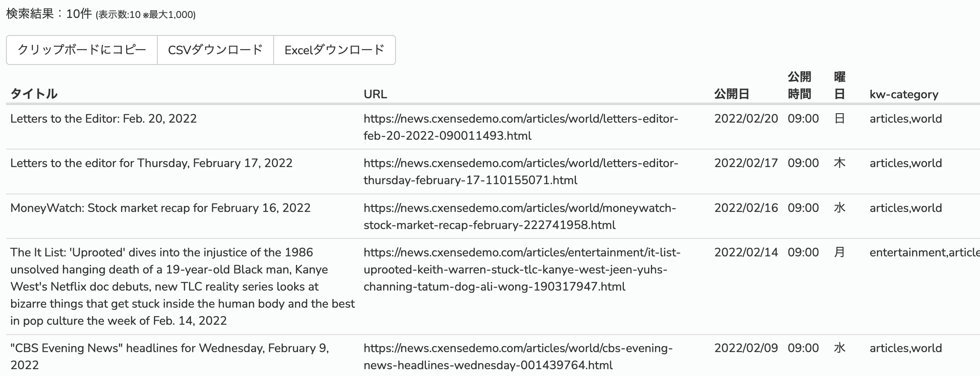980x376 pixels.
Task: Select the CBS Evening News headlines title
Action: [x=170, y=356]
